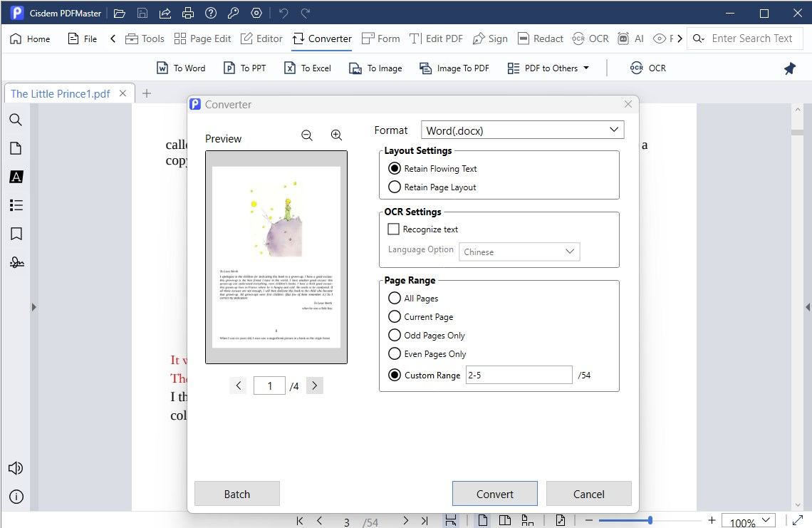Select Custom Range radio button

[395, 375]
